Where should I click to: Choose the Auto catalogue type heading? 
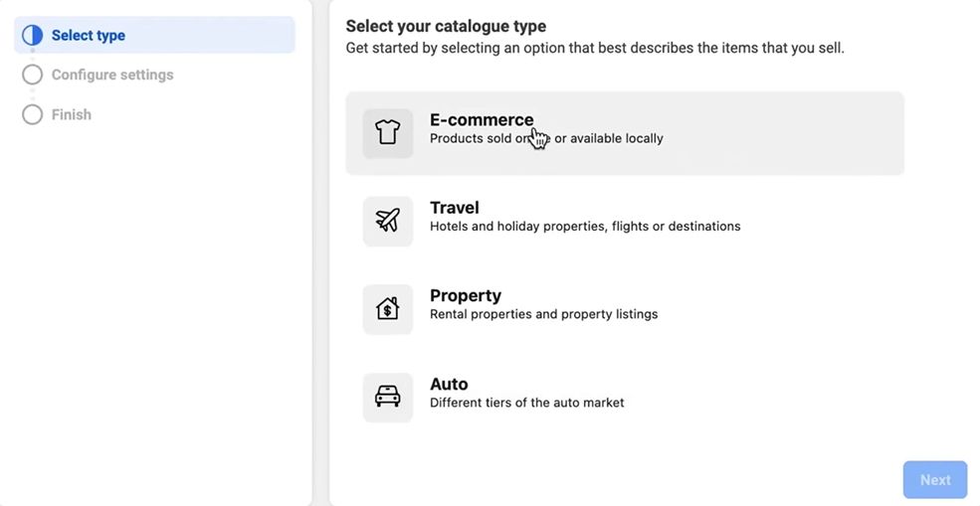point(449,384)
